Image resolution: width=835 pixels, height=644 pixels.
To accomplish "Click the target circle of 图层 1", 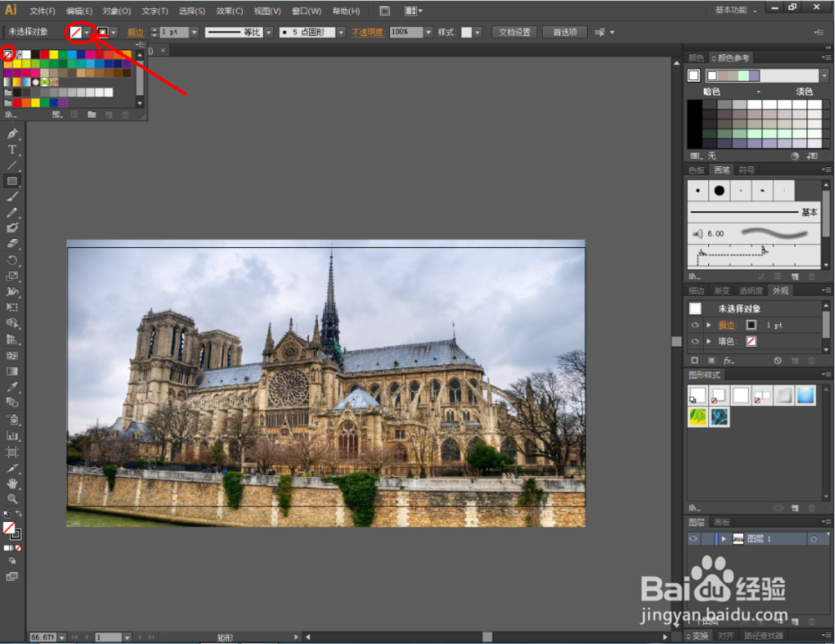I will pos(813,539).
